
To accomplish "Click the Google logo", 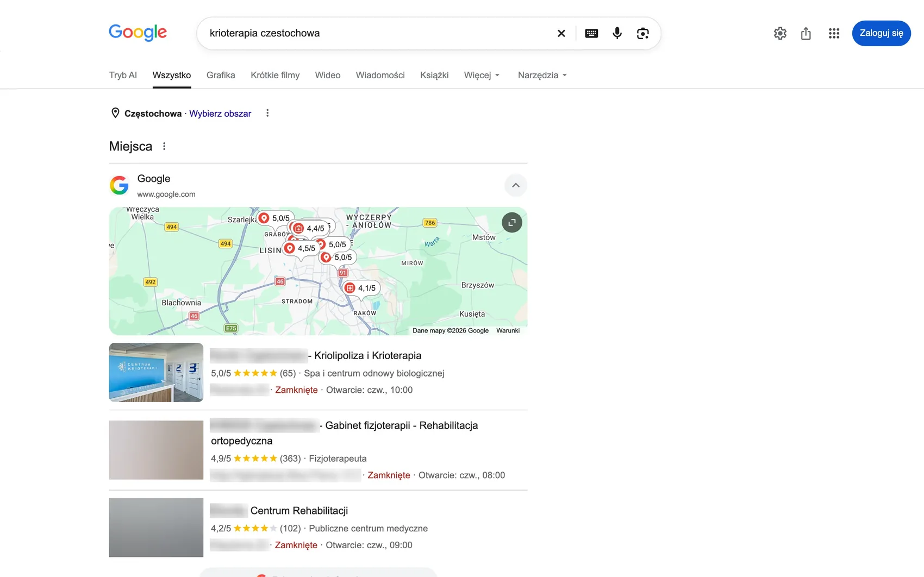I will click(x=138, y=33).
